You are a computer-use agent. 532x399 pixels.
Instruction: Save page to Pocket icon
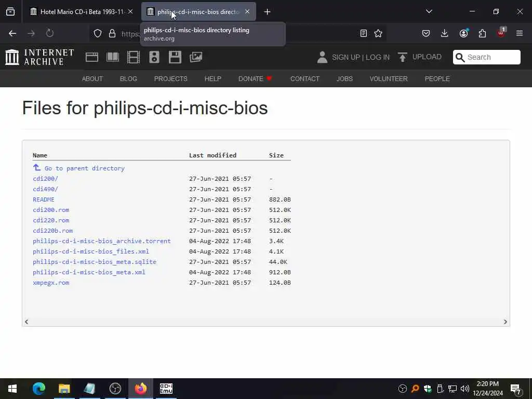coord(426,33)
